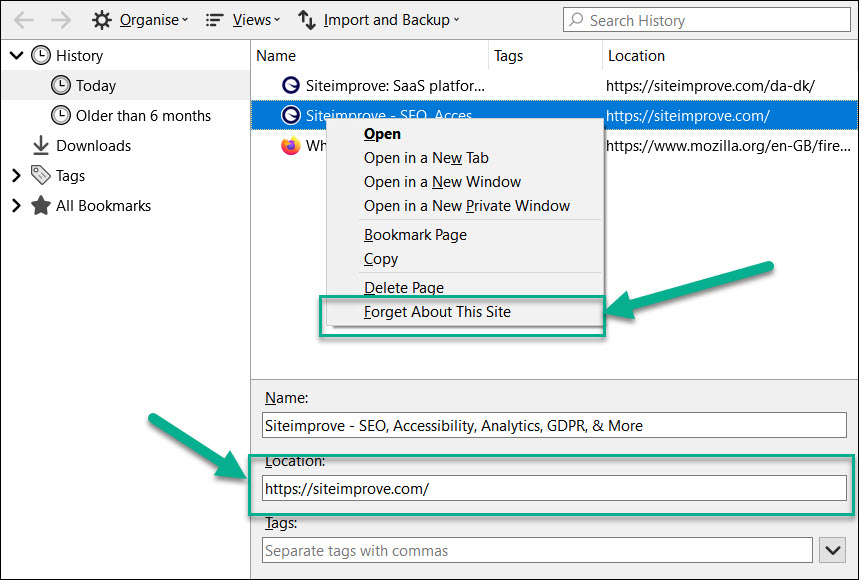
Task: Expand the All Bookmarks sidebar item
Action: tap(14, 206)
